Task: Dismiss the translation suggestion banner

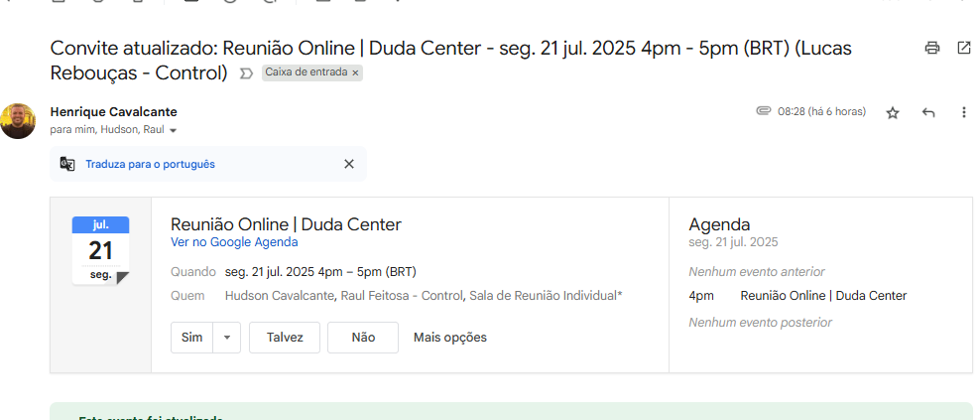Action: [x=348, y=164]
